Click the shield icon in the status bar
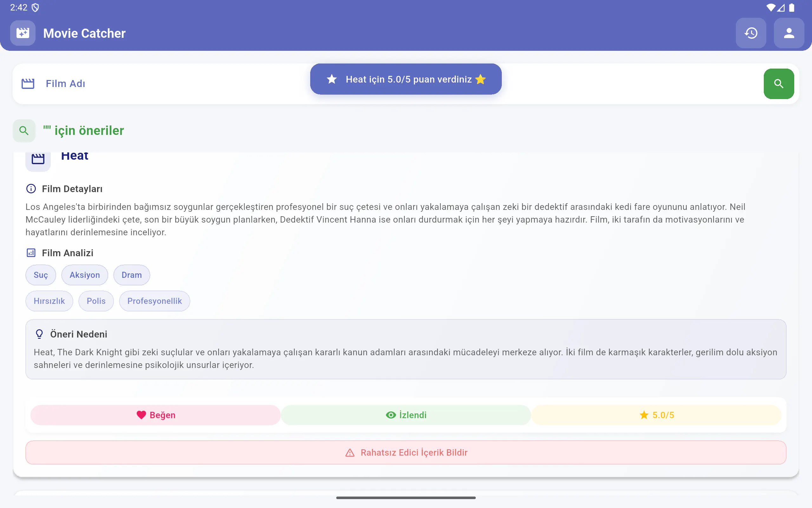 (x=35, y=7)
